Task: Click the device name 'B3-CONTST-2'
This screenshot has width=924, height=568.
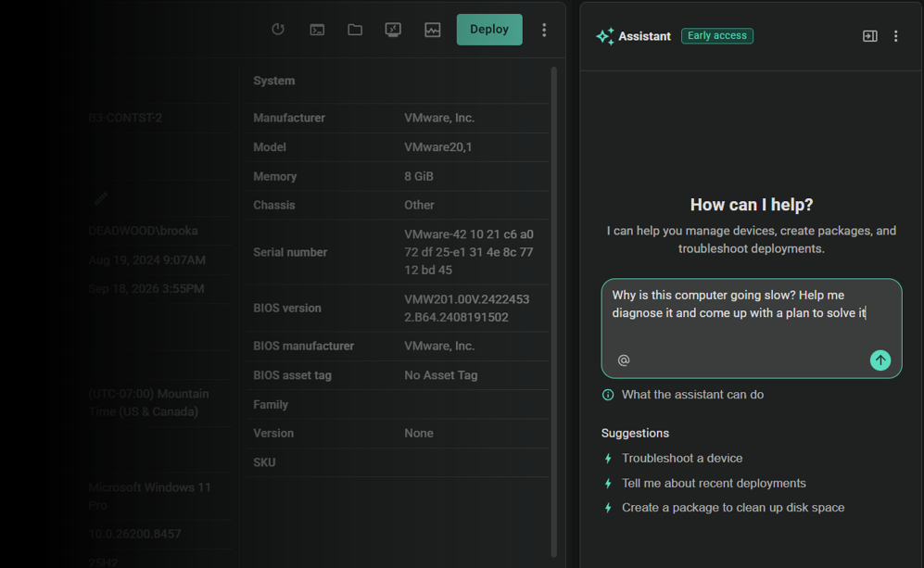Action: 125,118
